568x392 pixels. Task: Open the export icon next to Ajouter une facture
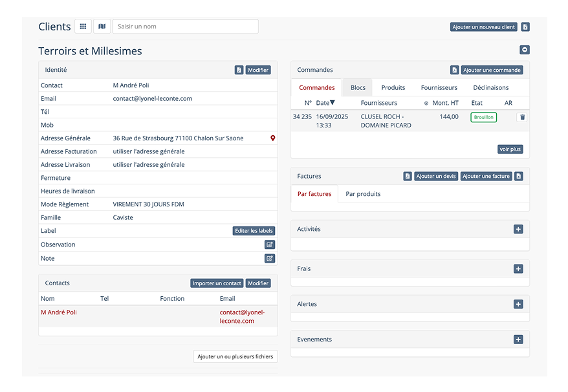click(x=518, y=176)
